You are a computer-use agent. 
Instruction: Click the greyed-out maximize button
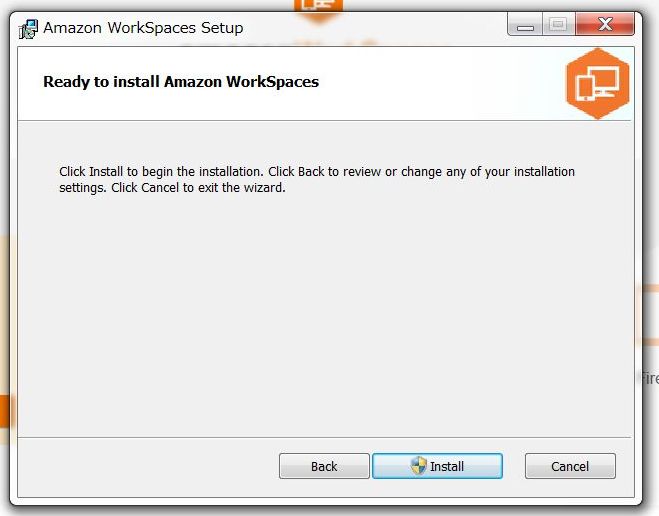(559, 24)
